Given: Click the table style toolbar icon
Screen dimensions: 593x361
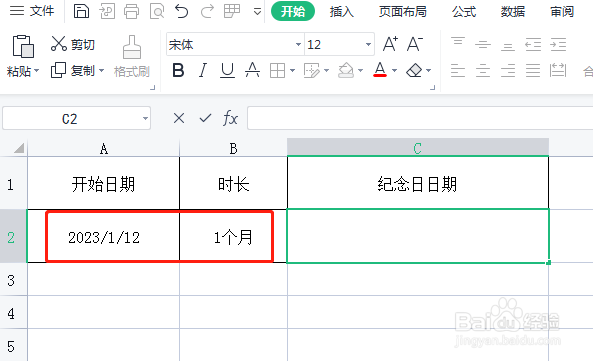Looking at the screenshot, I should click(x=232, y=11).
